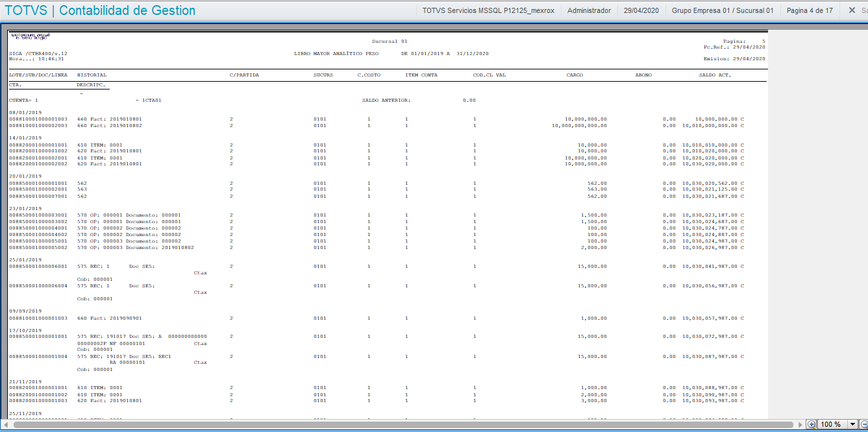Image resolution: width=868 pixels, height=432 pixels.
Task: Click the ABONO column header
Action: [643, 75]
